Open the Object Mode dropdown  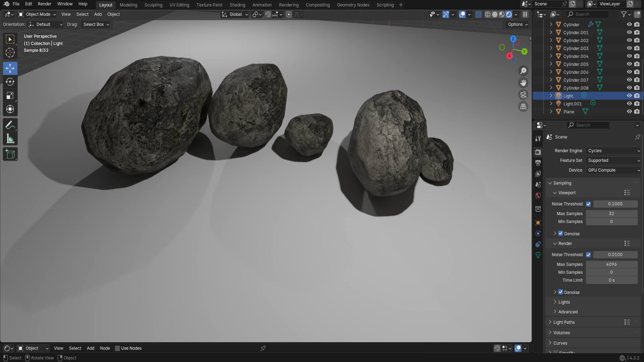click(x=37, y=14)
